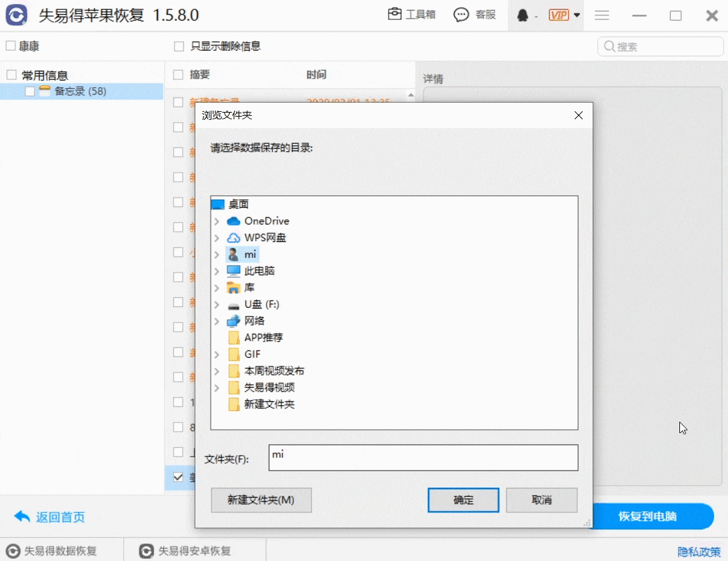Viewport: 728px width, 561px height.
Task: Confirm with 确定 button
Action: tap(463, 500)
